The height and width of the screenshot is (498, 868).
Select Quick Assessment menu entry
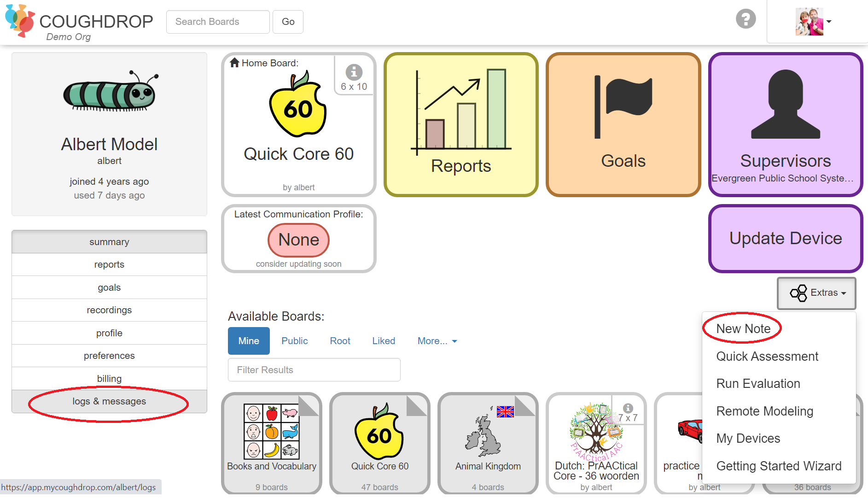767,356
